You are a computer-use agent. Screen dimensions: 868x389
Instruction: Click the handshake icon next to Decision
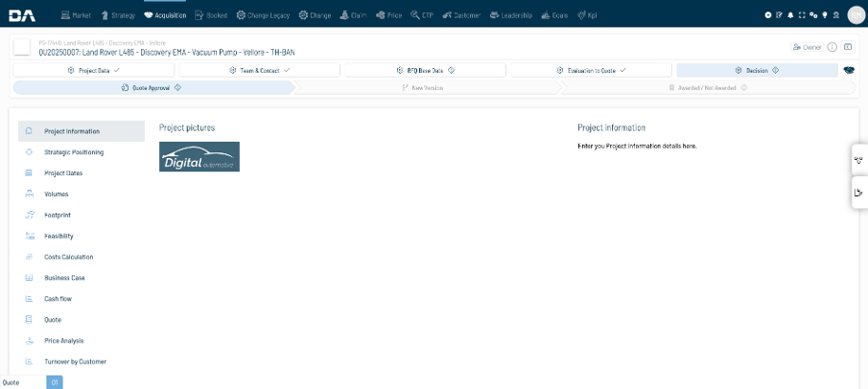point(849,70)
